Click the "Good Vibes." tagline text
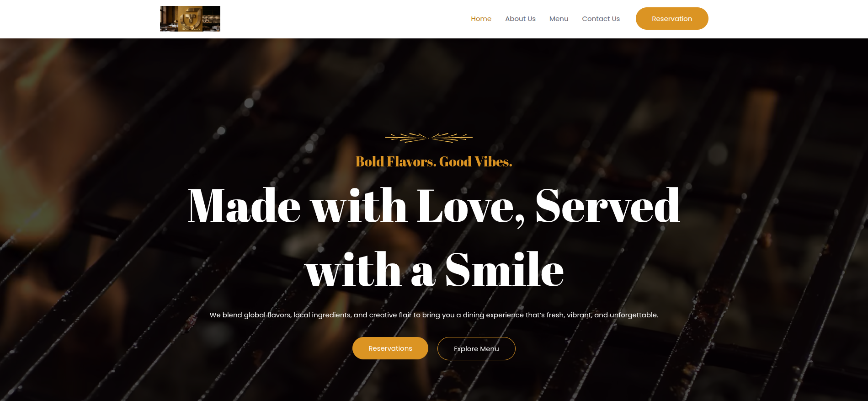The height and width of the screenshot is (401, 868). pos(475,162)
